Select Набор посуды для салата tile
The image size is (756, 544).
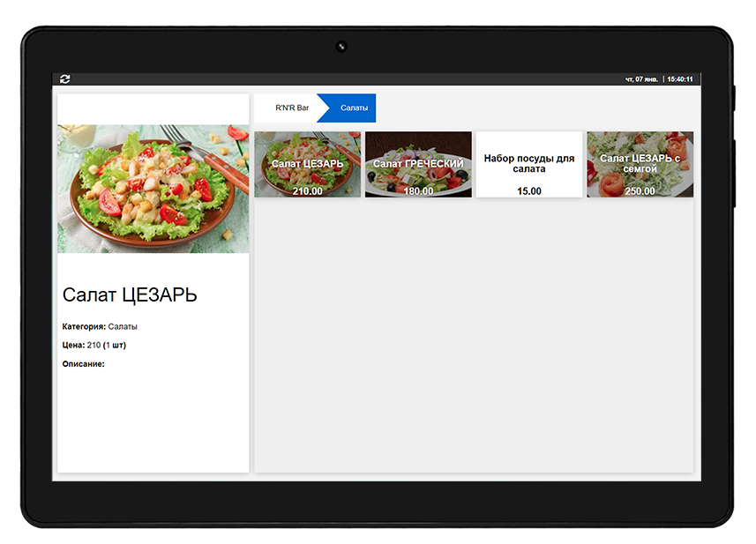[529, 164]
